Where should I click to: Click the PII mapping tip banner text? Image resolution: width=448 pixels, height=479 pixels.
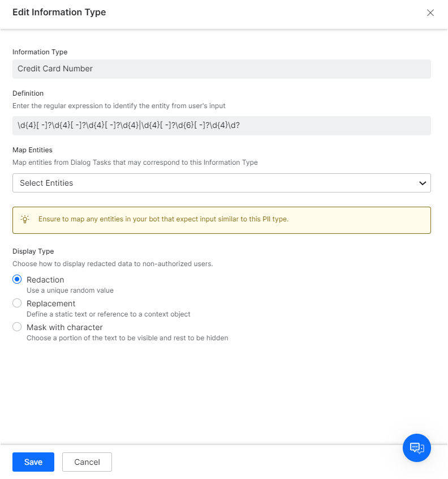click(163, 219)
